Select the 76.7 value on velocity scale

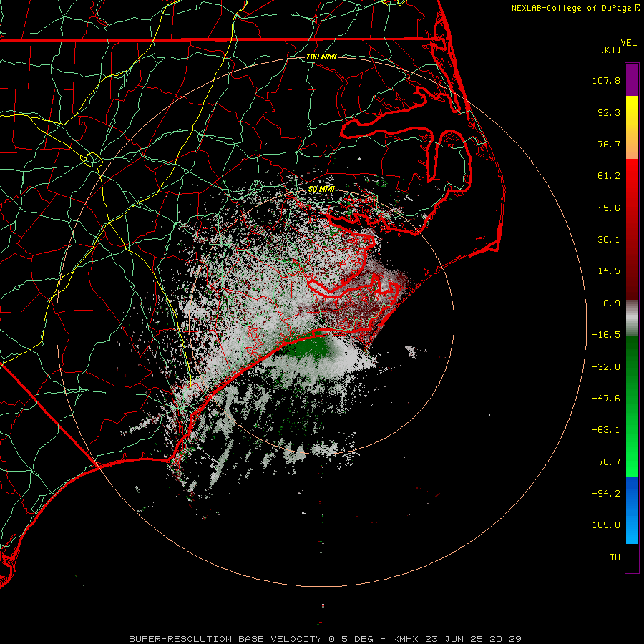pyautogui.click(x=609, y=144)
